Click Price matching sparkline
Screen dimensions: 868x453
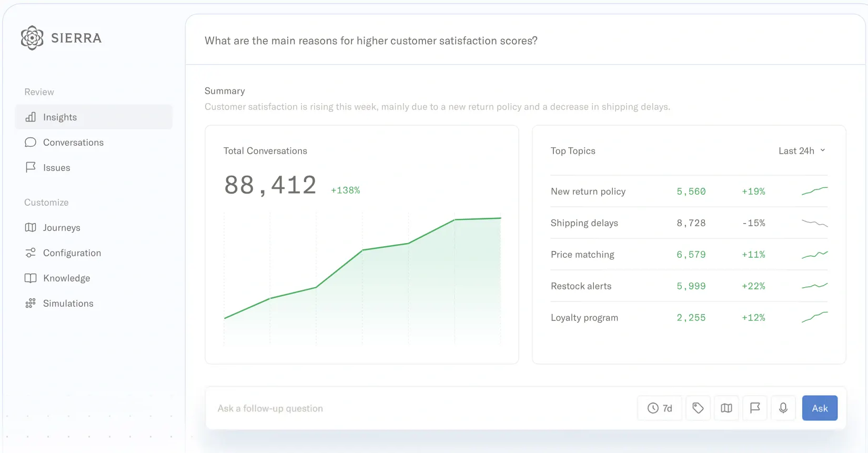(x=814, y=255)
